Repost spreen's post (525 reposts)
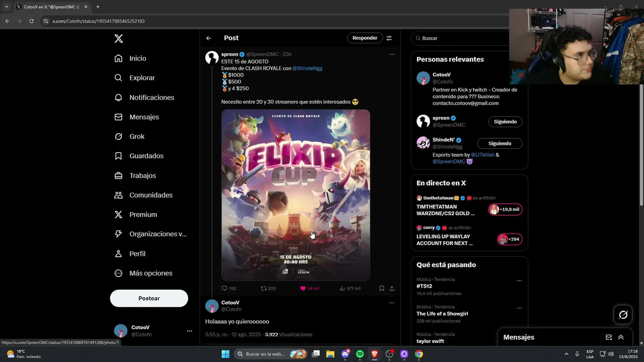Viewport: 644px width, 362px height. click(x=268, y=289)
